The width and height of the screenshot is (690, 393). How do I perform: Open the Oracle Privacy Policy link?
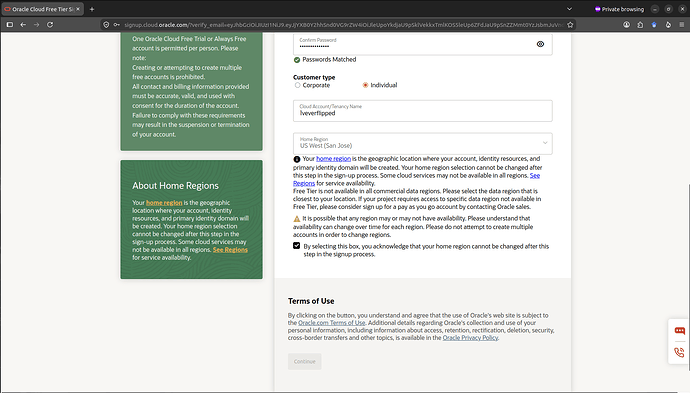470,338
